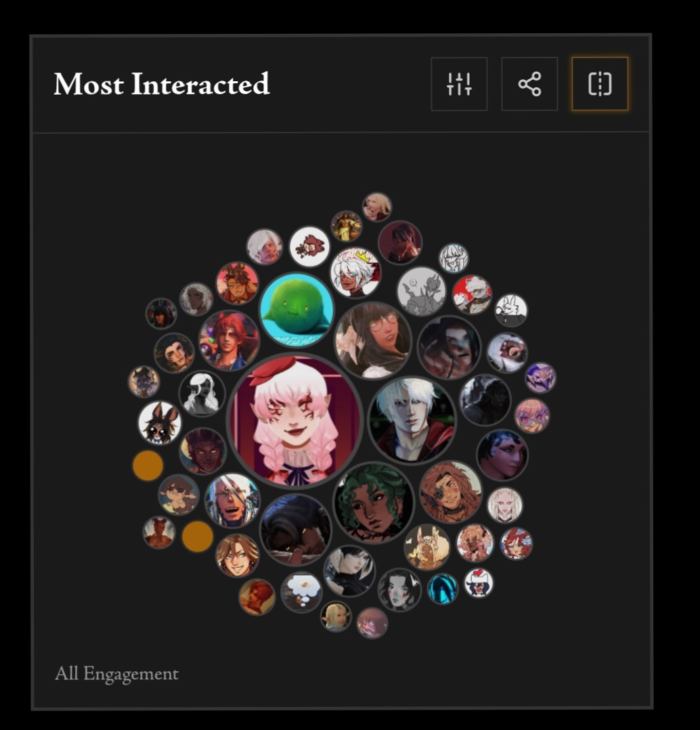Click the upper solid orange placeholder circle
700x730 pixels.
(x=148, y=465)
